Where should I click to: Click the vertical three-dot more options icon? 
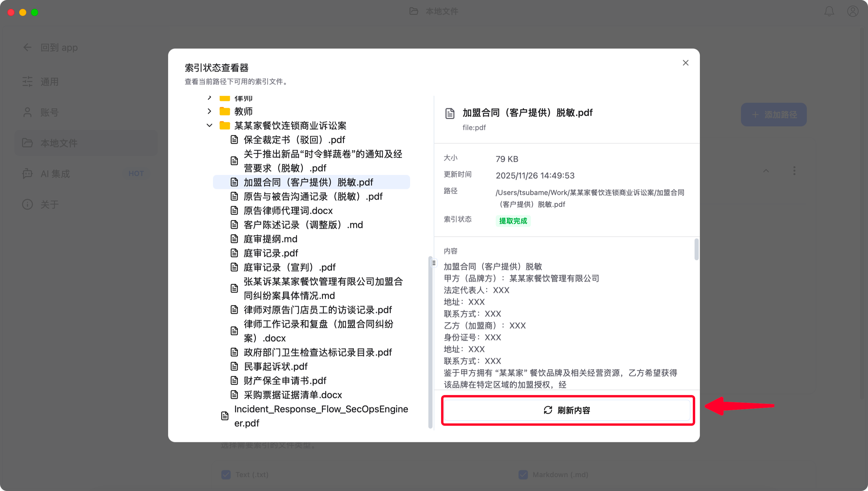pyautogui.click(x=794, y=171)
